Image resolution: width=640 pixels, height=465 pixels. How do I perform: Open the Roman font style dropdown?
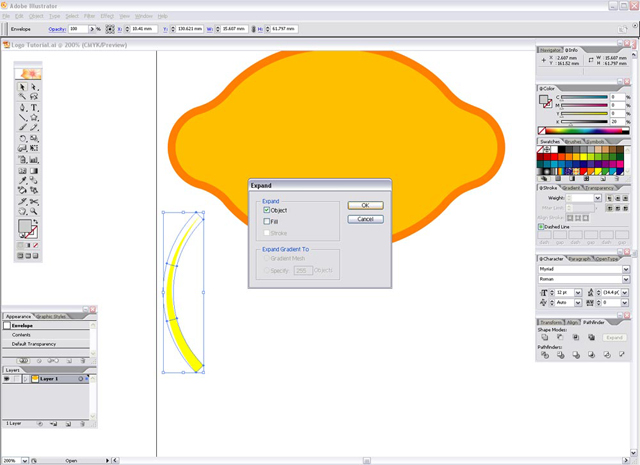626,279
